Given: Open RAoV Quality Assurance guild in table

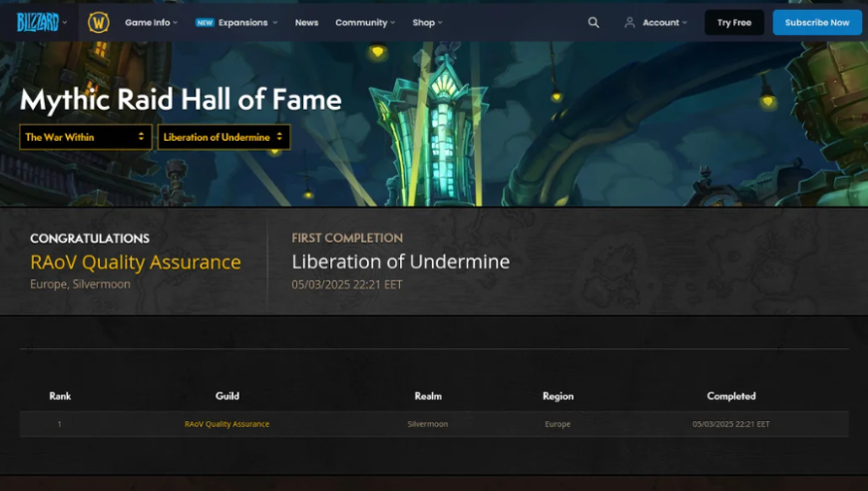Looking at the screenshot, I should point(226,424).
